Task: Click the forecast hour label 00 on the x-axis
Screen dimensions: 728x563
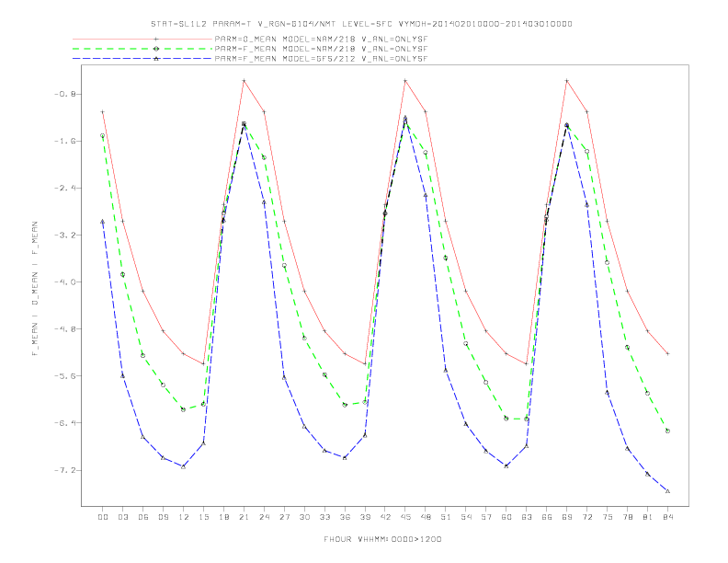Action: pyautogui.click(x=103, y=517)
